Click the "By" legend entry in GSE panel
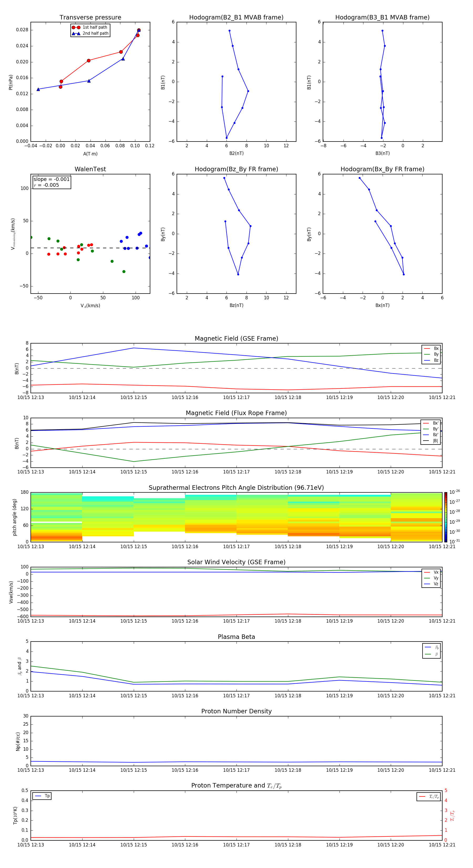This screenshot has width=473, height=868. 431,354
